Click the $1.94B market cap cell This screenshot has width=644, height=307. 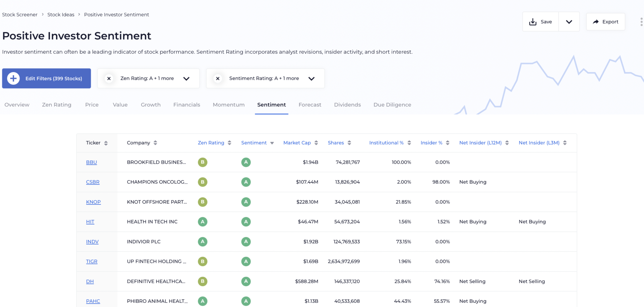click(310, 162)
